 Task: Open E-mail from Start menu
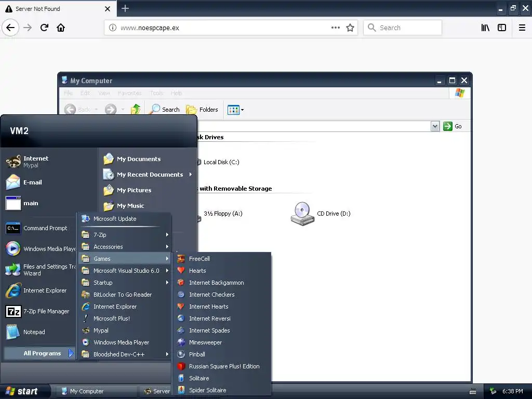(50, 182)
